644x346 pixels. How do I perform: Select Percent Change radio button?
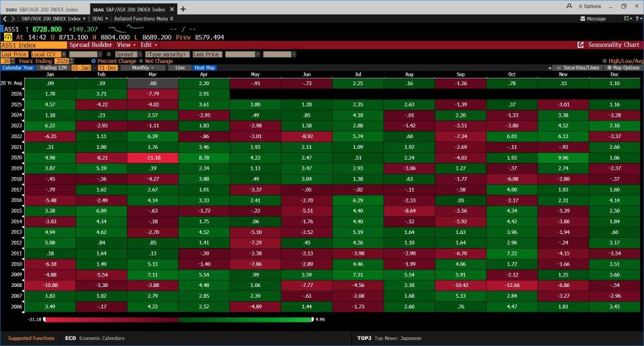click(94, 61)
